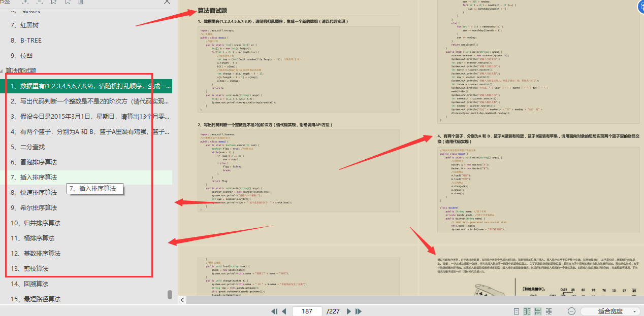Go to the previous page
This screenshot has height=316, width=644.
[x=284, y=311]
